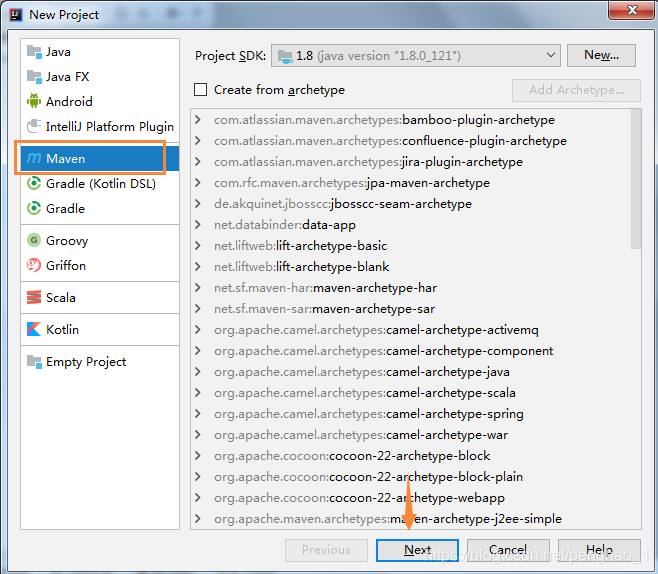Select the Android project type
This screenshot has width=658, height=574.
pyautogui.click(x=100, y=101)
